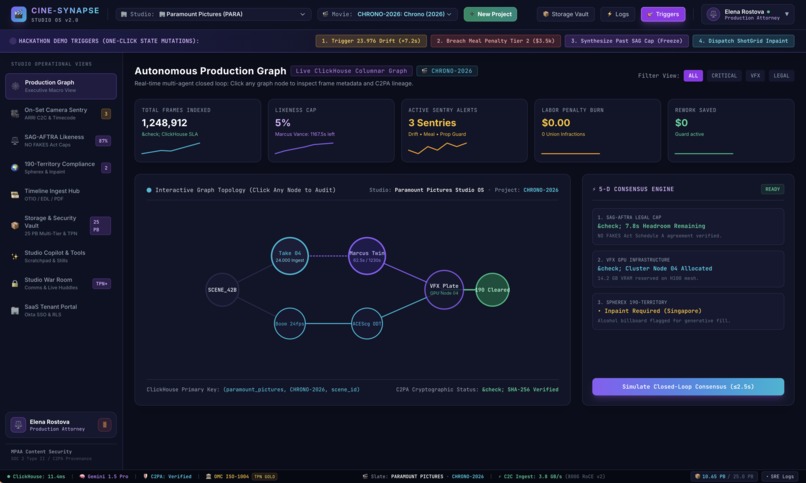The image size is (806, 483).
Task: Open the Movie CHRONO-2026 dropdown
Action: 387,14
